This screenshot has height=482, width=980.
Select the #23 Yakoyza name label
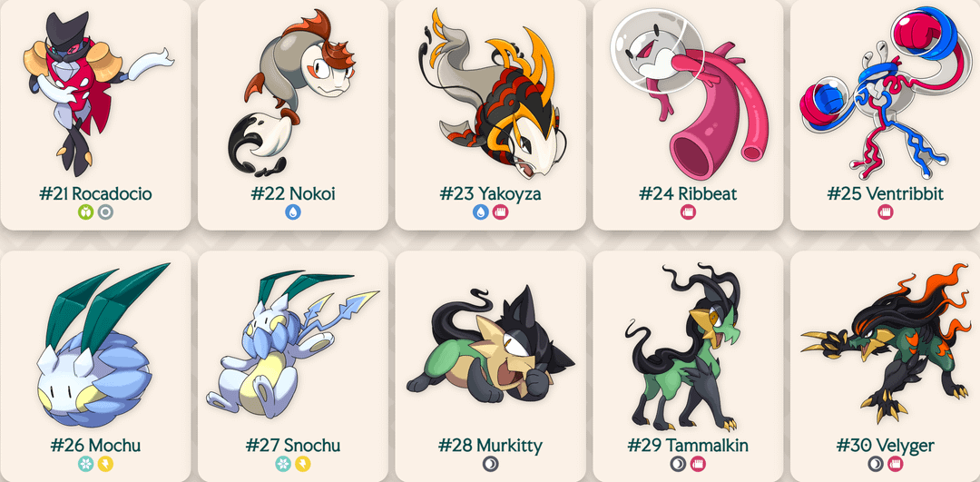click(491, 194)
